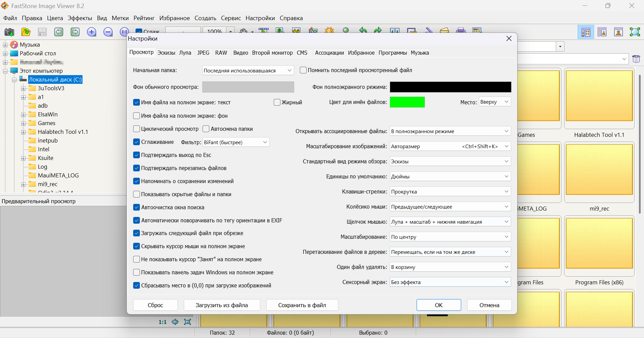This screenshot has width=644, height=338.
Task: Select the single portrait window view icon
Action: 619,32
